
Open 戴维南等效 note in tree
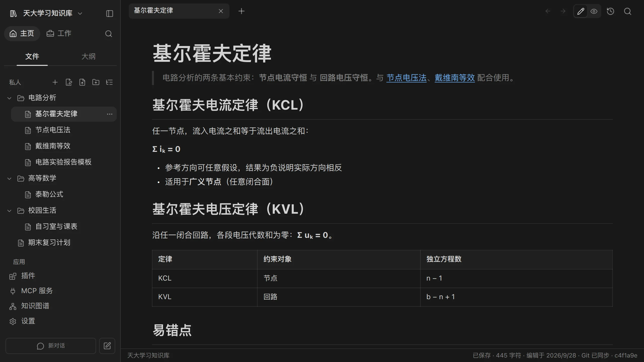pyautogui.click(x=64, y=146)
